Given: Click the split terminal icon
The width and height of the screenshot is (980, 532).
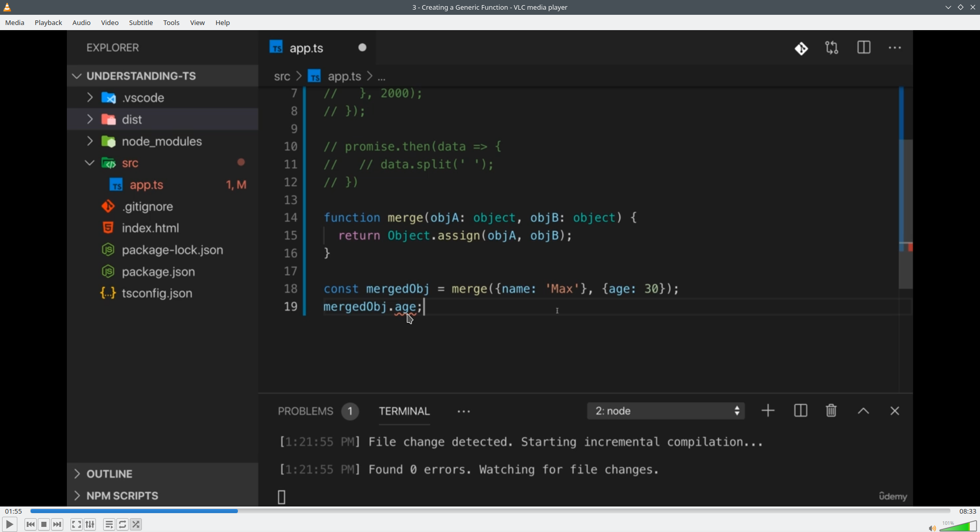Looking at the screenshot, I should (801, 411).
